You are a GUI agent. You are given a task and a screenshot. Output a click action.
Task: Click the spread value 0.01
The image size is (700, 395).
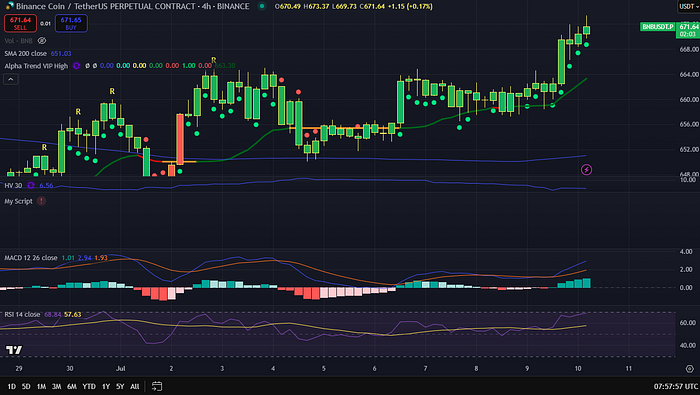(45, 24)
